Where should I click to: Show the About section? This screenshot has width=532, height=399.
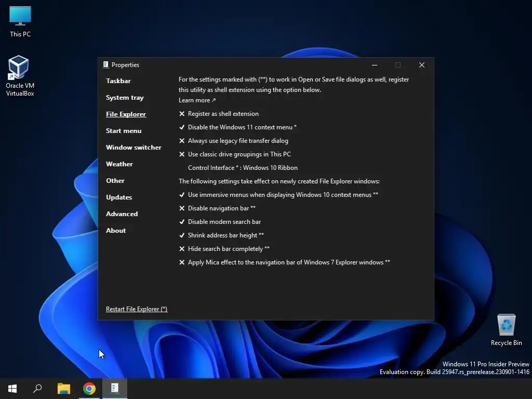tap(116, 230)
